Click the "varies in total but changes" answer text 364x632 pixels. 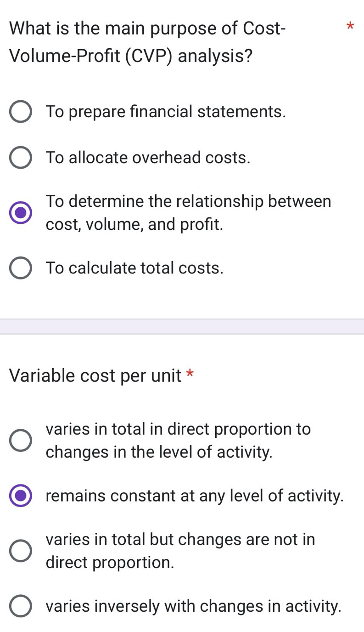[180, 539]
